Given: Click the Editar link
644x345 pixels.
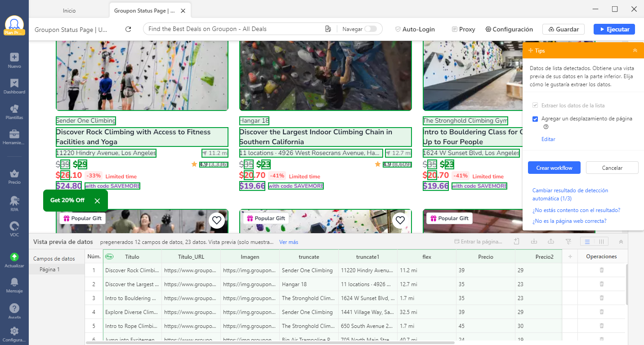Looking at the screenshot, I should click(548, 139).
